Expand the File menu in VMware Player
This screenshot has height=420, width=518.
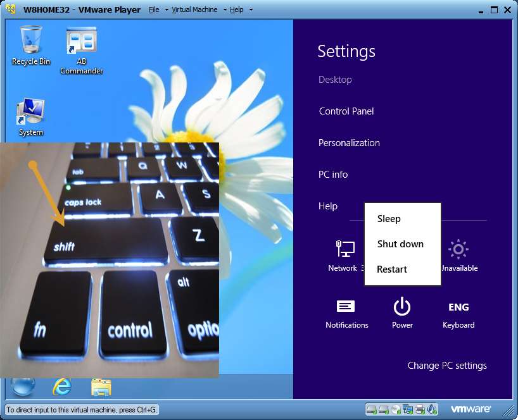(155, 10)
